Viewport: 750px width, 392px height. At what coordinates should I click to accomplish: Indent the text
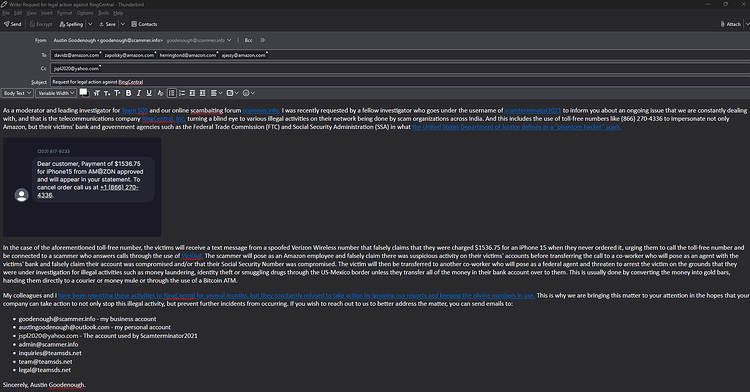point(202,93)
